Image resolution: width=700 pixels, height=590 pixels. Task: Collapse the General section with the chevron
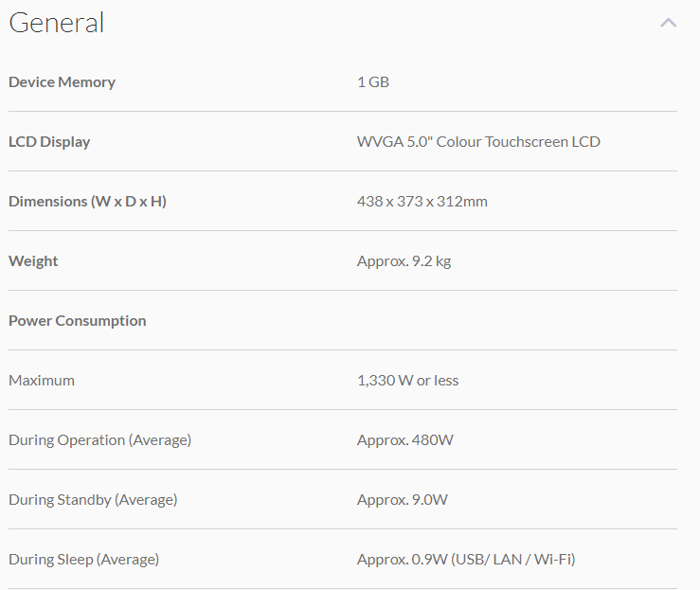click(669, 23)
